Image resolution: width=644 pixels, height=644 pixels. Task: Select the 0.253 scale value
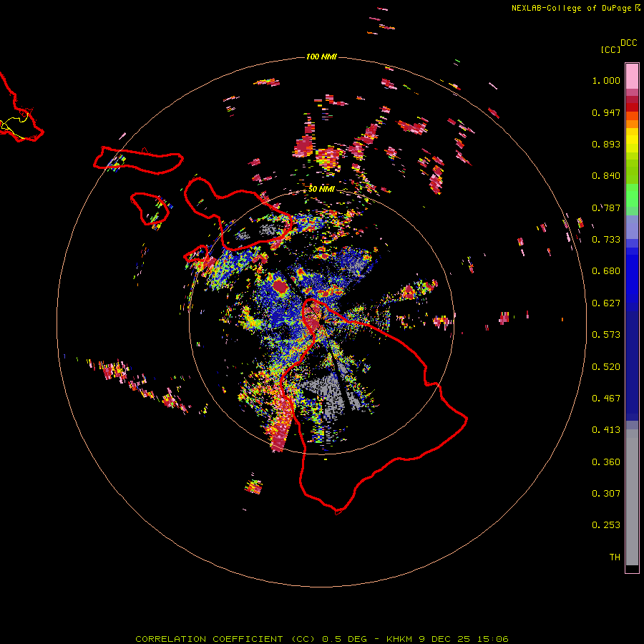[606, 525]
